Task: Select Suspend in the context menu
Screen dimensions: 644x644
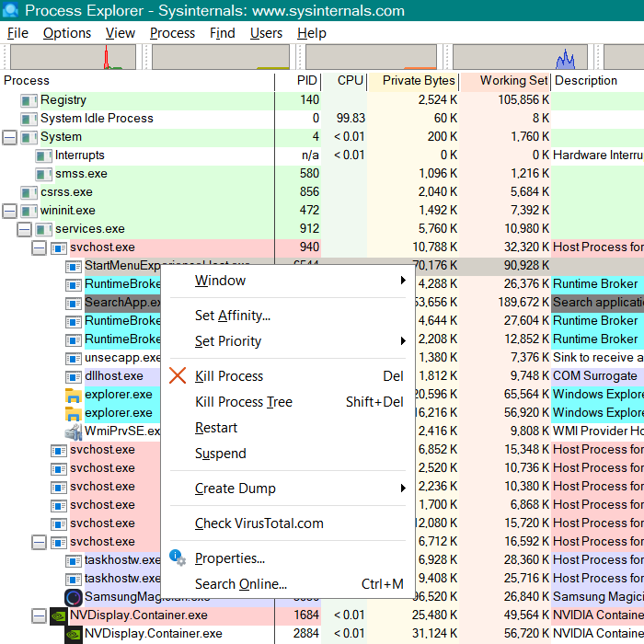Action: pyautogui.click(x=287, y=454)
